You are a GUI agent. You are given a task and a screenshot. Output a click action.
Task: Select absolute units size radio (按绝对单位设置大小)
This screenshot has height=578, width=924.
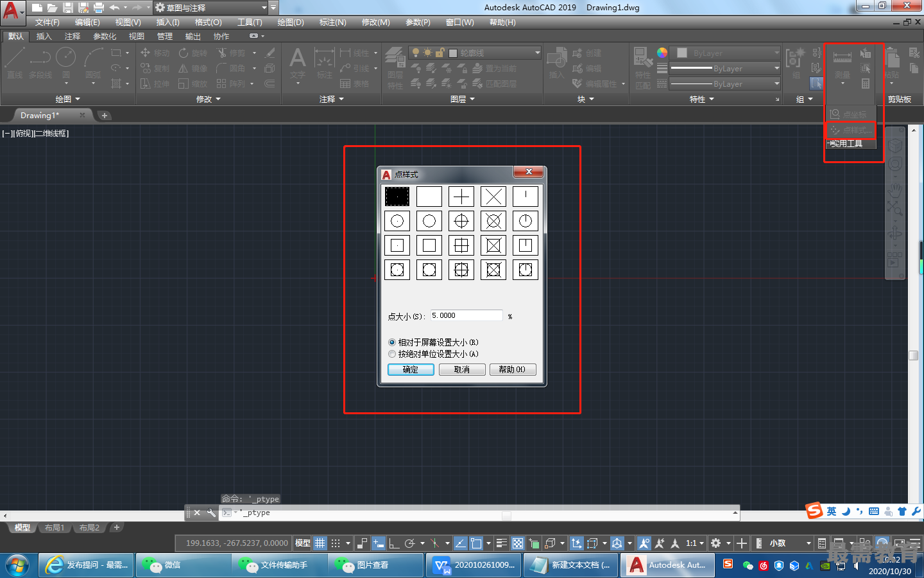(434, 354)
